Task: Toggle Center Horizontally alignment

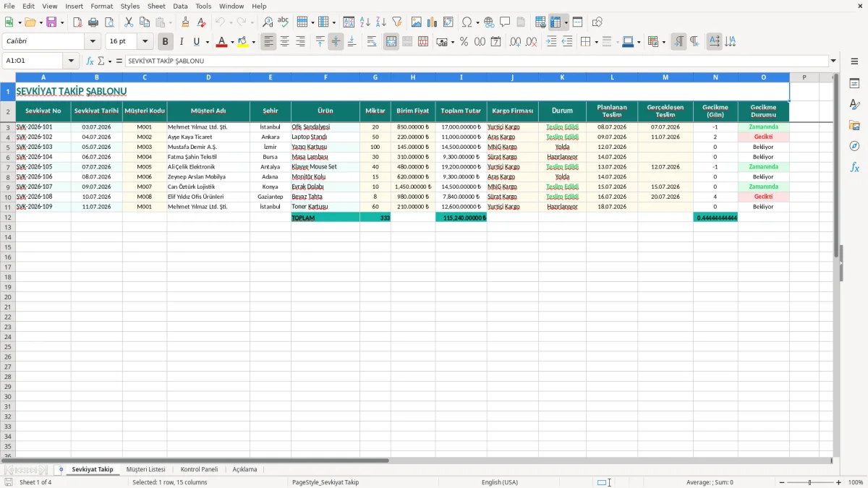Action: click(x=285, y=42)
